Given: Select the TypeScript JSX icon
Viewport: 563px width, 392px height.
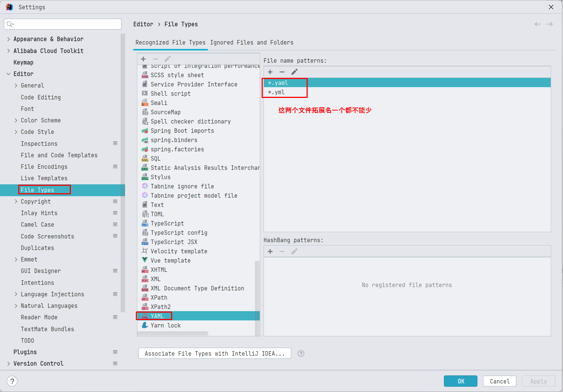Looking at the screenshot, I should pos(145,242).
